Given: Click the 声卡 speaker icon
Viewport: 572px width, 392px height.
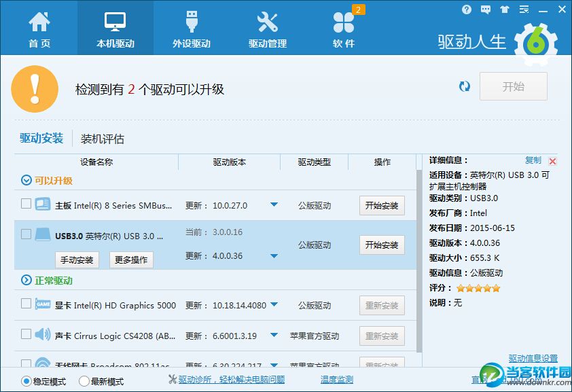Looking at the screenshot, I should coord(43,334).
